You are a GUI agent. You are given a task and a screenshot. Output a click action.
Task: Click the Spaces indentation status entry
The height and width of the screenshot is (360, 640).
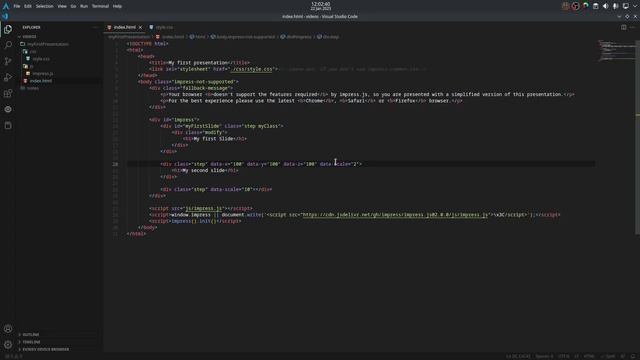click(x=544, y=356)
